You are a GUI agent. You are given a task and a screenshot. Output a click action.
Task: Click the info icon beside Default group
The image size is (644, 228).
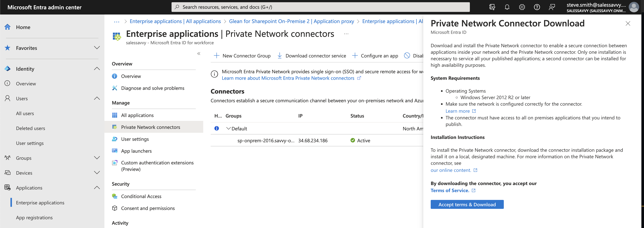pos(216,129)
